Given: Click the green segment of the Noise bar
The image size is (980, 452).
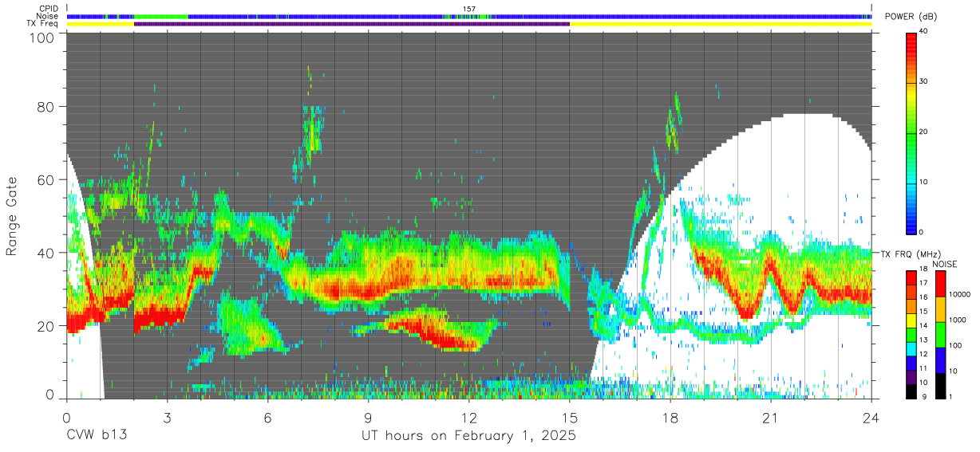Looking at the screenshot, I should tap(160, 16).
